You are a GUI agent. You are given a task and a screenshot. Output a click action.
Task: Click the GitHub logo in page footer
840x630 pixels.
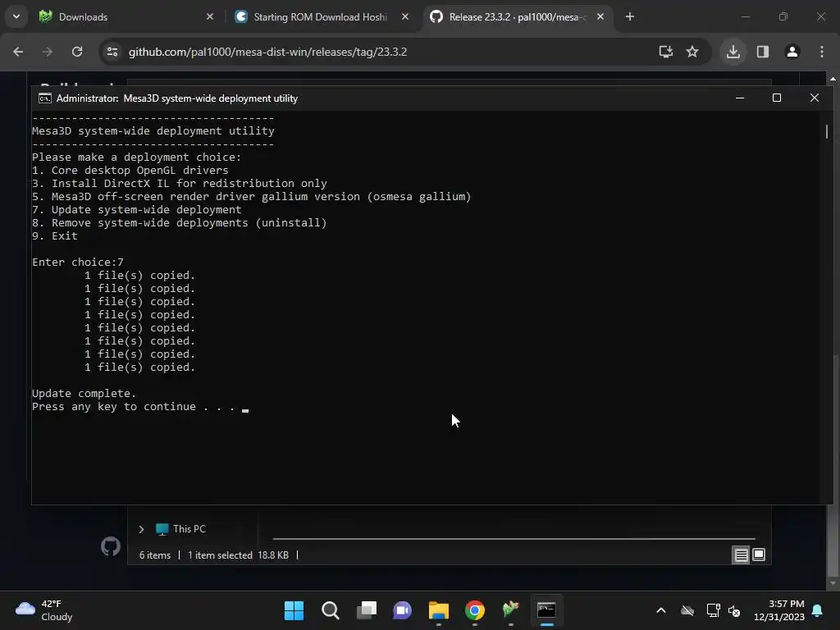tap(111, 546)
